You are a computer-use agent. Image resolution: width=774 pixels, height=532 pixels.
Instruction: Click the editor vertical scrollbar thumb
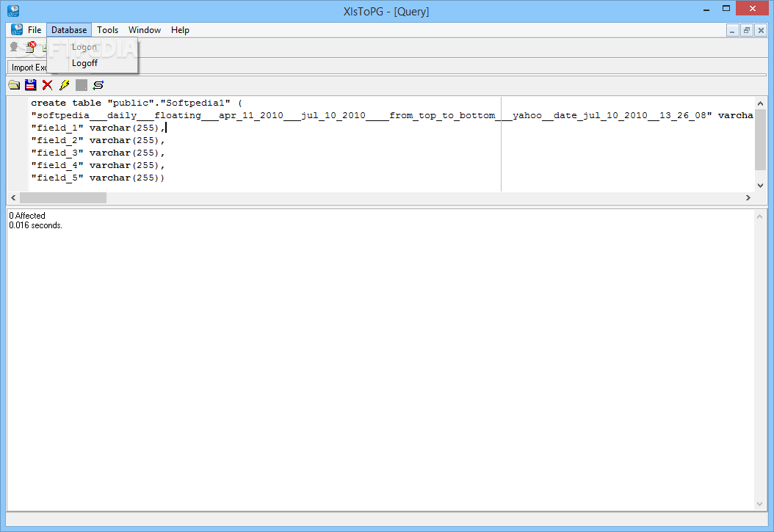click(x=760, y=139)
